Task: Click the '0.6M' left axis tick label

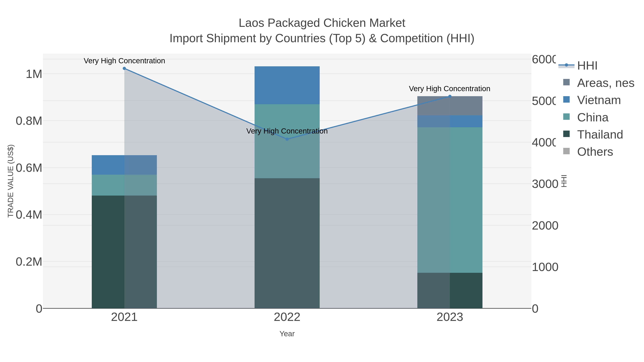Action: pyautogui.click(x=29, y=168)
